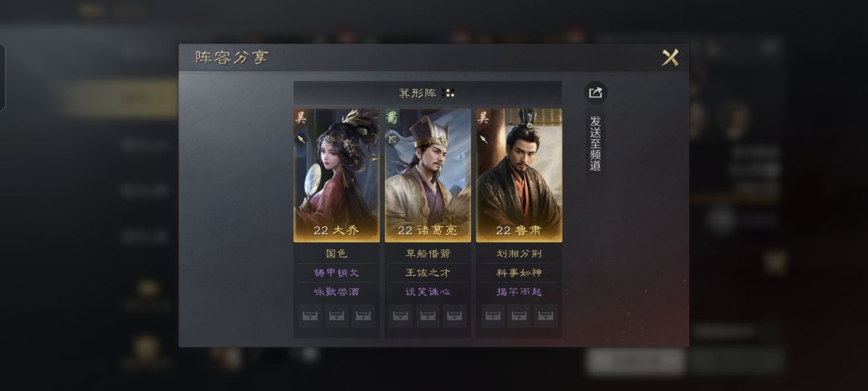This screenshot has width=868, height=391.
Task: View the 草船借箭 skill
Action: [428, 253]
